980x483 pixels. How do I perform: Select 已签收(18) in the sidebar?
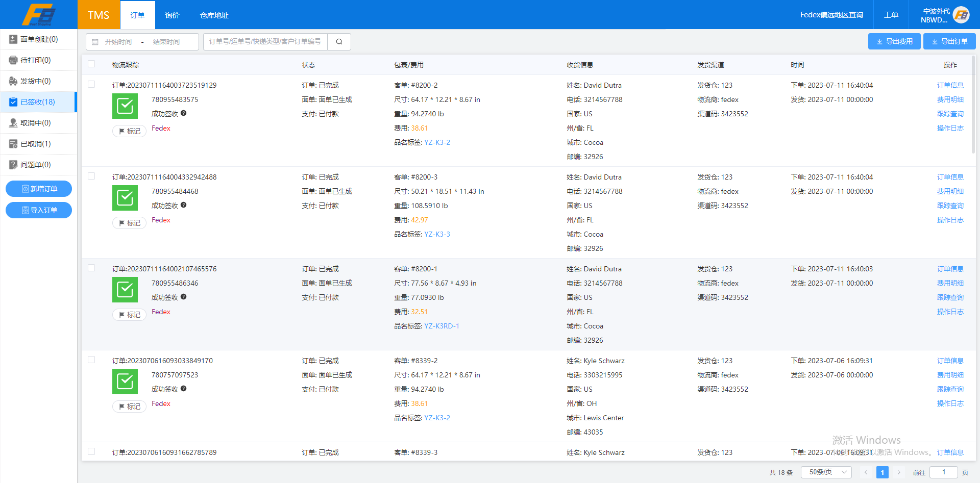click(39, 102)
